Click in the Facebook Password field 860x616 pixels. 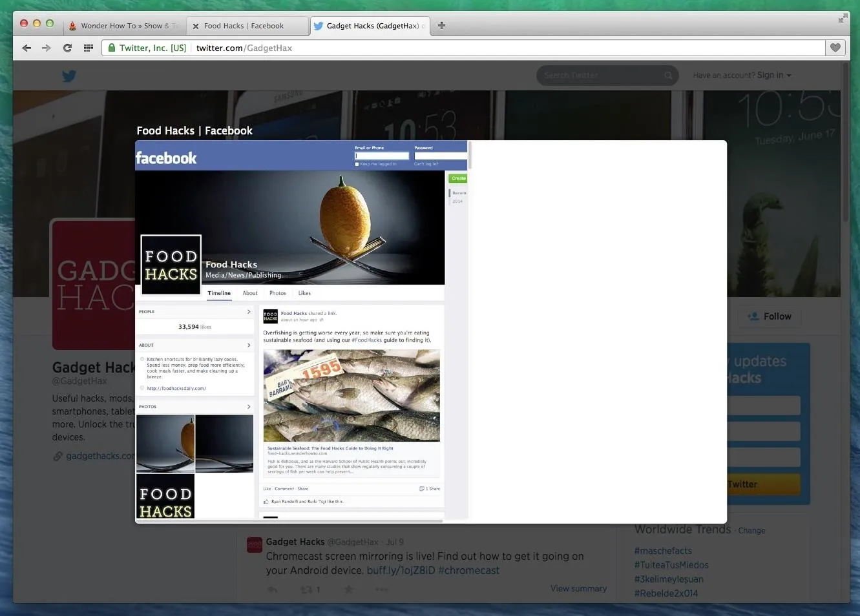point(441,156)
